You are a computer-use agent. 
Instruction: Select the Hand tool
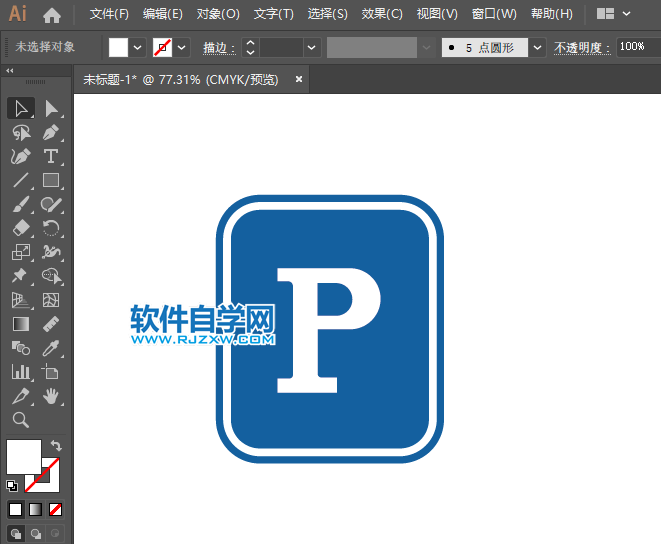[x=51, y=397]
